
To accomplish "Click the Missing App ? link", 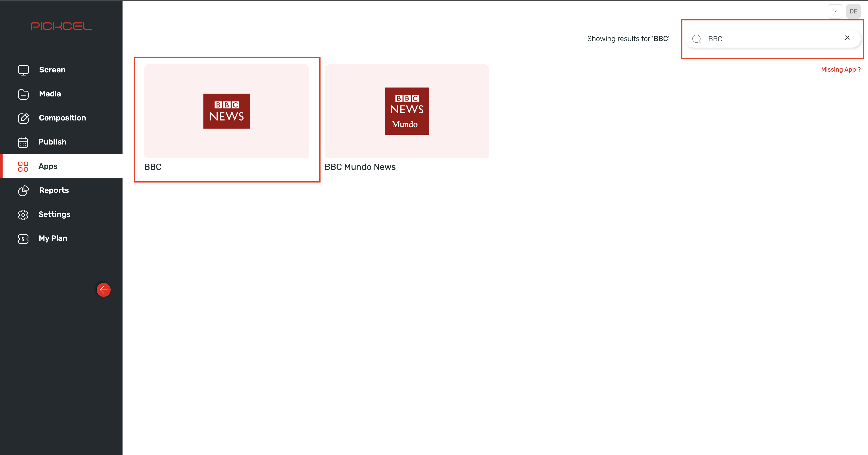I will pos(841,70).
